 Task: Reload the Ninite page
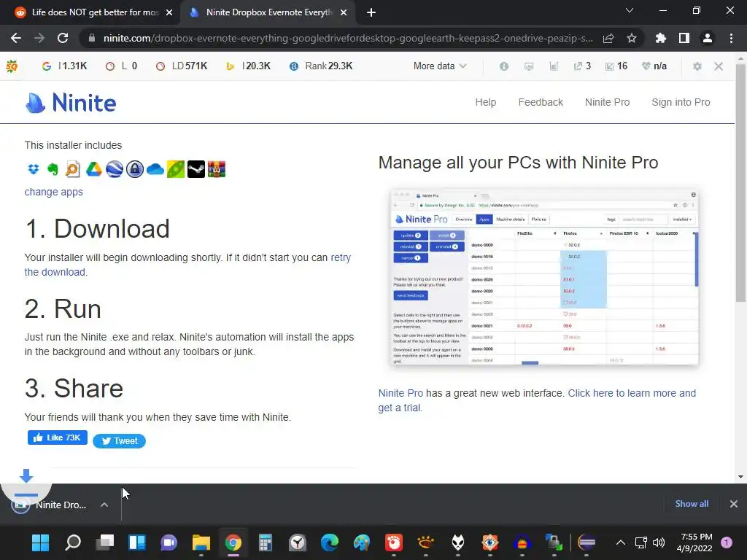tap(63, 38)
